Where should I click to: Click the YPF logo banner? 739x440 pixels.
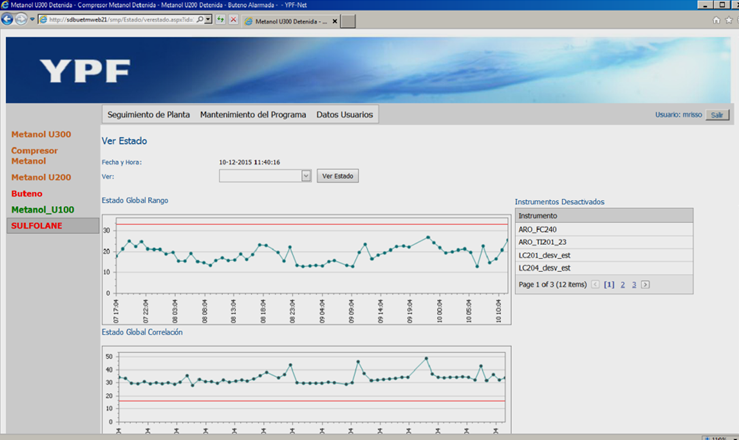[368, 70]
